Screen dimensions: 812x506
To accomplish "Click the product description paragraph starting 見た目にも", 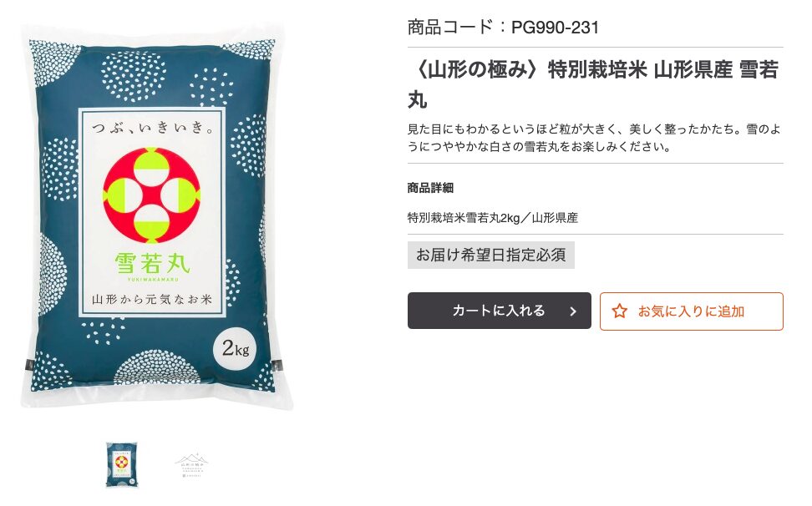I will tap(594, 138).
